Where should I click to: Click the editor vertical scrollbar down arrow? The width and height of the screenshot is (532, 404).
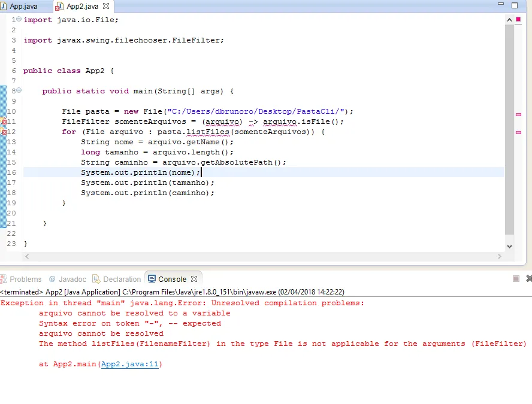(x=509, y=247)
